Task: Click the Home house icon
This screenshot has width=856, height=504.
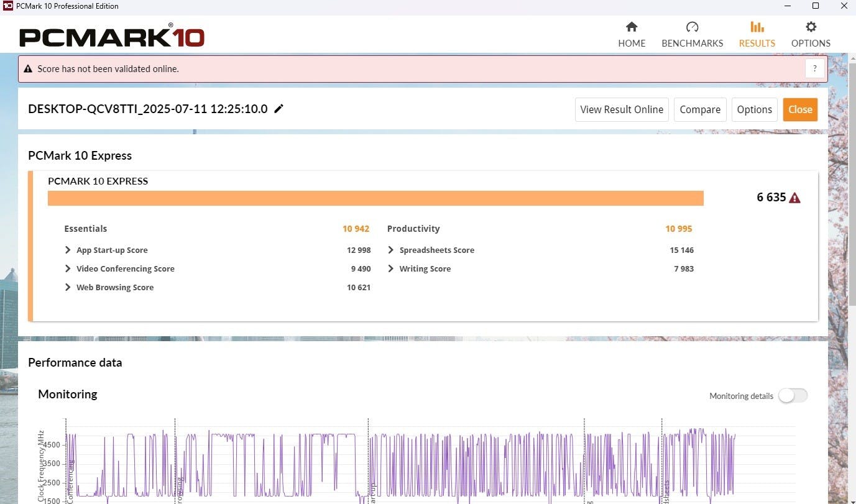Action: [632, 27]
